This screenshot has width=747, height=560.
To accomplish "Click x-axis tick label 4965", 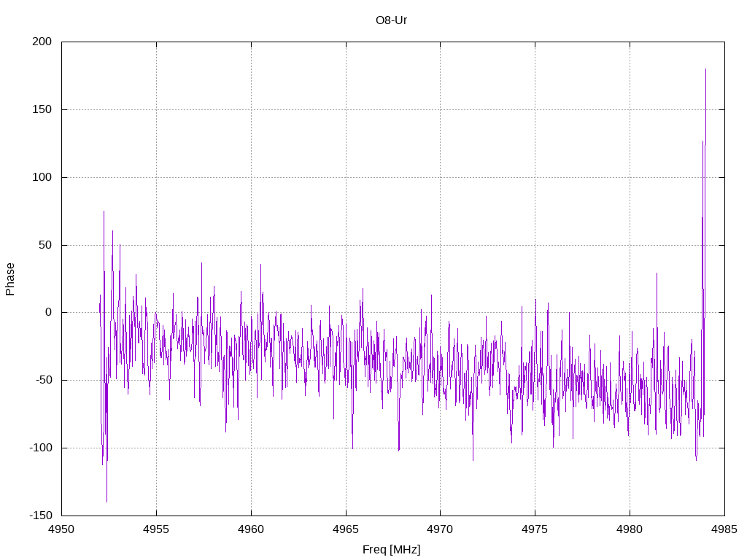I will pos(346,529).
